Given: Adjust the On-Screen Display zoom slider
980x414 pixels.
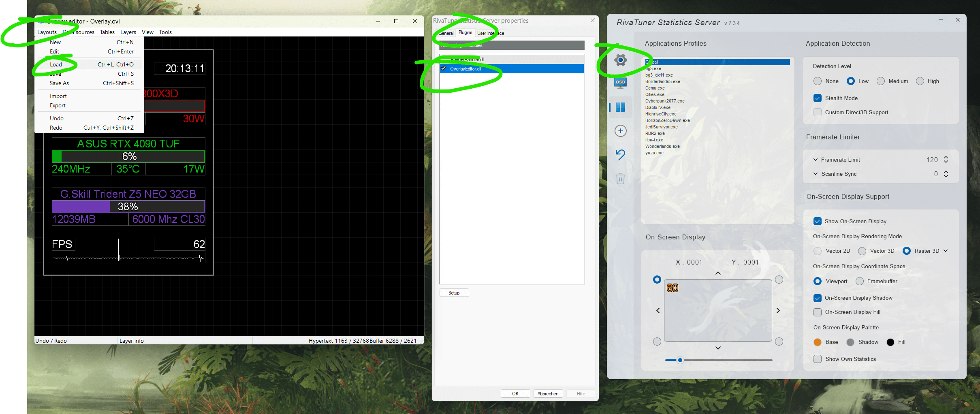Looking at the screenshot, I should click(x=680, y=360).
